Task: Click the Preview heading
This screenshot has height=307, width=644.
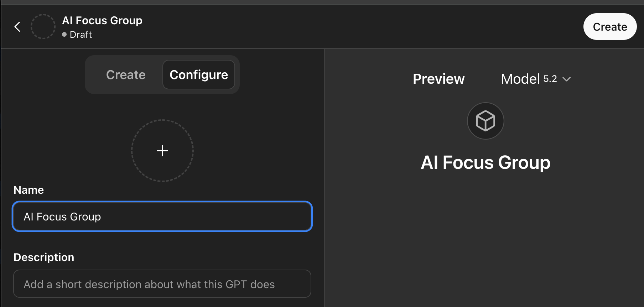Action: (438, 79)
